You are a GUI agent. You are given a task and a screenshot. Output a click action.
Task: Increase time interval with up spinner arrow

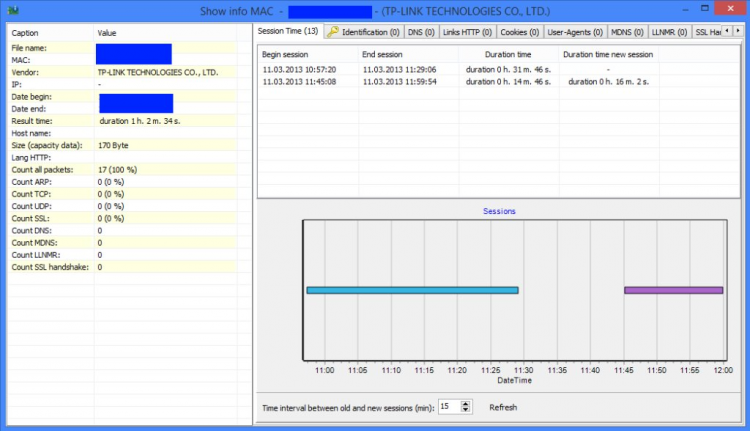465,404
